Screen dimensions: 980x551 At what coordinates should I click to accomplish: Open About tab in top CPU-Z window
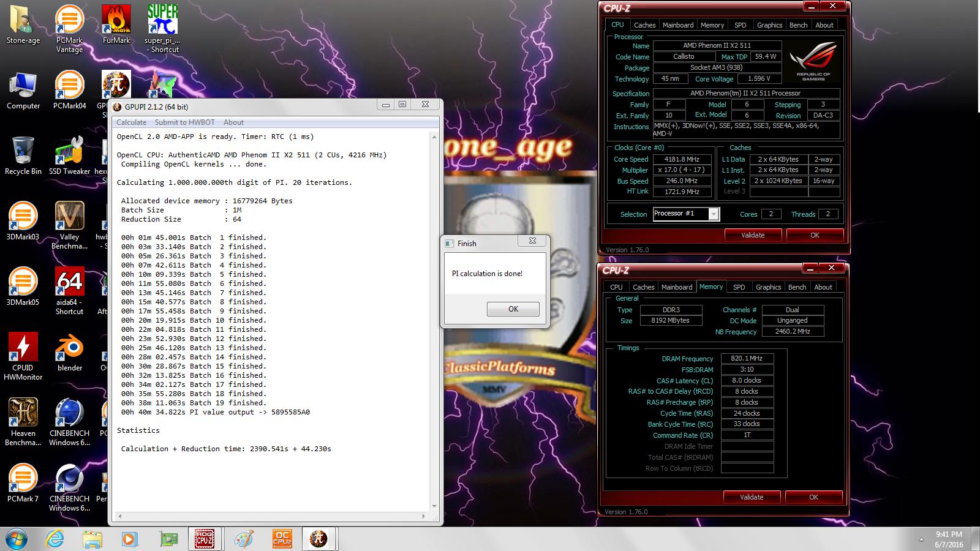(x=824, y=25)
